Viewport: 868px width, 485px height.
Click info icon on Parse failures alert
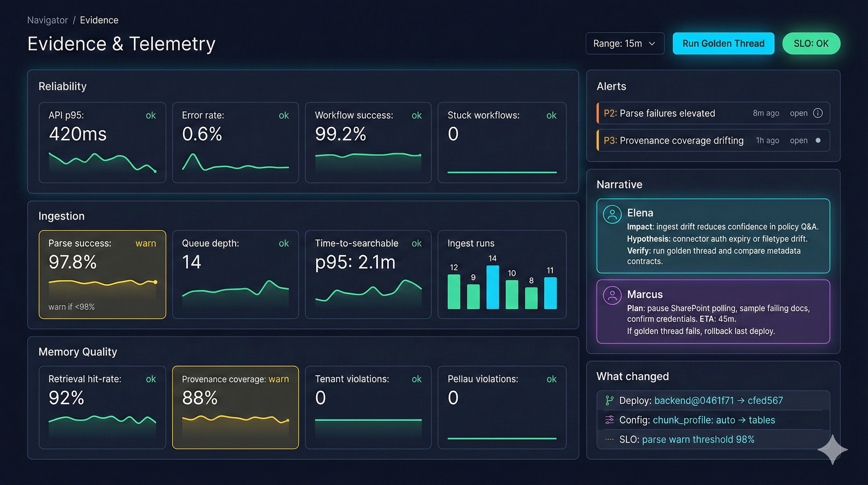818,113
